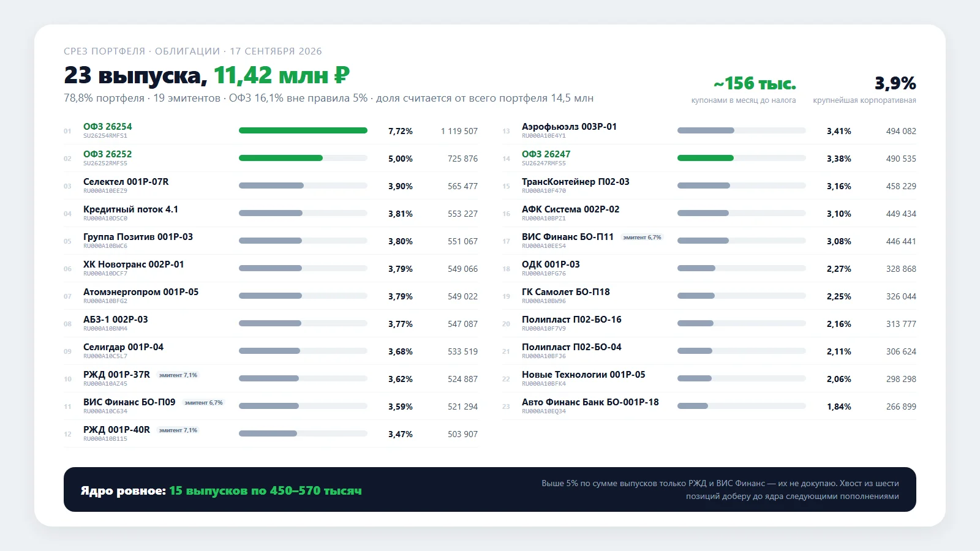Open the АФК Система 002P-02 name
Image resolution: width=980 pixels, height=551 pixels.
(571, 209)
